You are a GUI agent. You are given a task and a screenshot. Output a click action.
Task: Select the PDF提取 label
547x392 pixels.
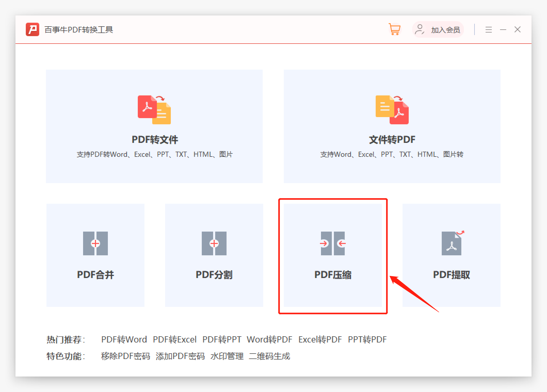coord(452,275)
